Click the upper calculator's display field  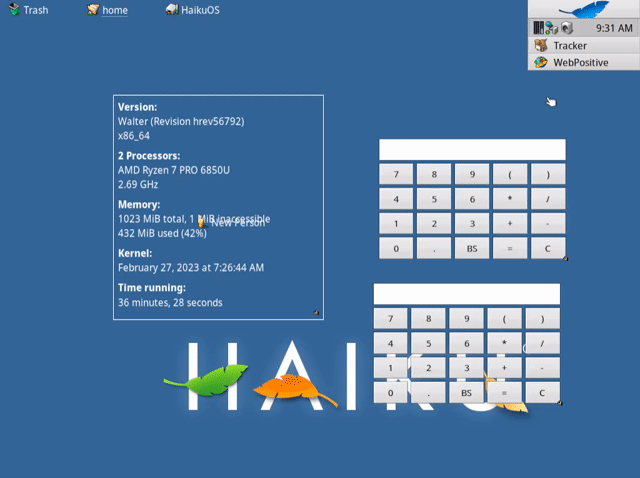[472, 149]
